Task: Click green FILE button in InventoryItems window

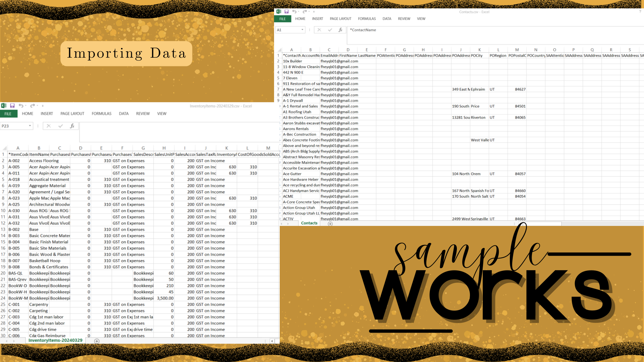Action: [8, 114]
